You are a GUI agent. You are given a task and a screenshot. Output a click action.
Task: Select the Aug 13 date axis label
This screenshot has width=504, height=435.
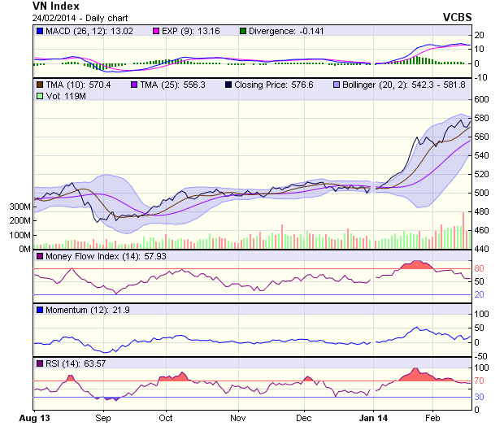(x=33, y=419)
